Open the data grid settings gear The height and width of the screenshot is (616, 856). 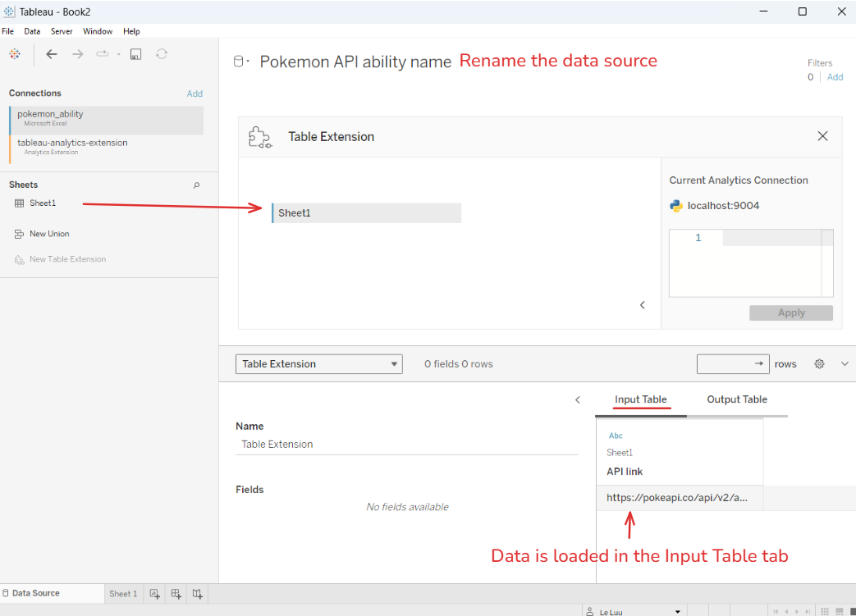pyautogui.click(x=819, y=364)
